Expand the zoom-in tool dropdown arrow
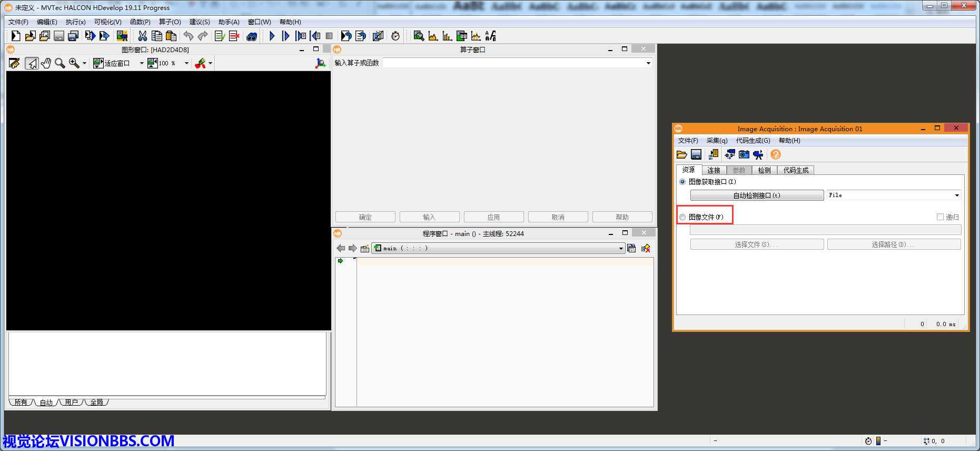Image resolution: width=980 pixels, height=451 pixels. 84,63
